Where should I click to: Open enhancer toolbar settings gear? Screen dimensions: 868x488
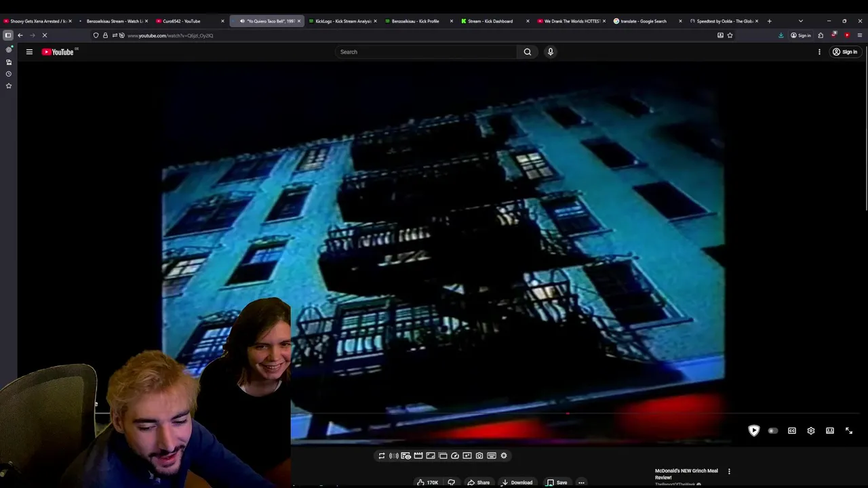(x=504, y=456)
